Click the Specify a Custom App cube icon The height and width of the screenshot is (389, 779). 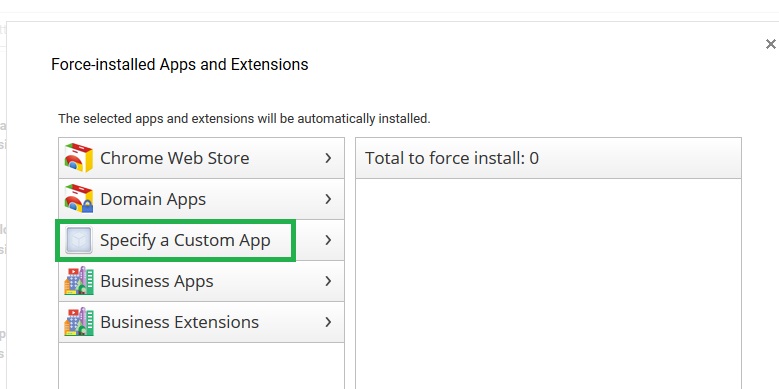tap(78, 240)
